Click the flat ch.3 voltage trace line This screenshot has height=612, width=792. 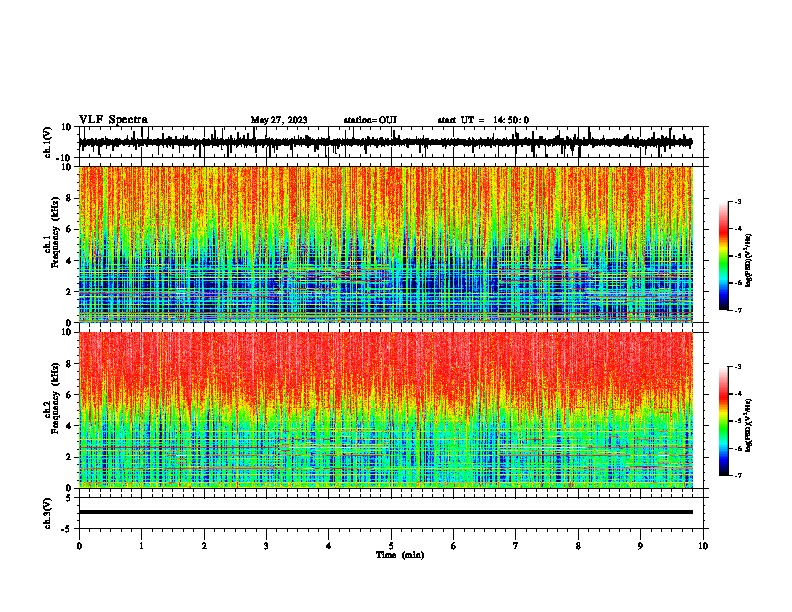tap(386, 512)
